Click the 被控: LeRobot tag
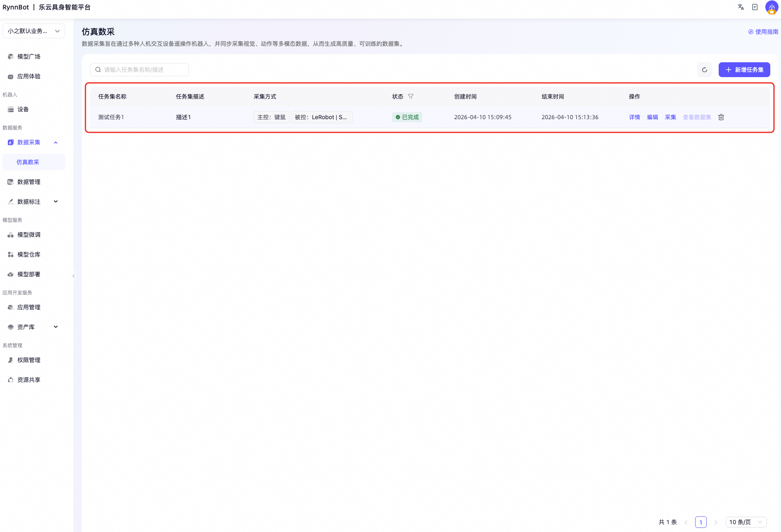The width and height of the screenshot is (781, 532). click(322, 117)
